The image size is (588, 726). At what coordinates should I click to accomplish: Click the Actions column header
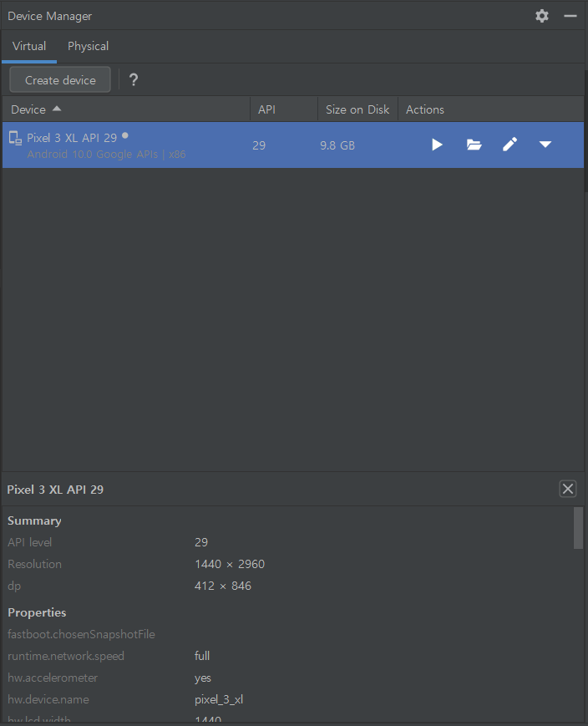pyautogui.click(x=491, y=109)
